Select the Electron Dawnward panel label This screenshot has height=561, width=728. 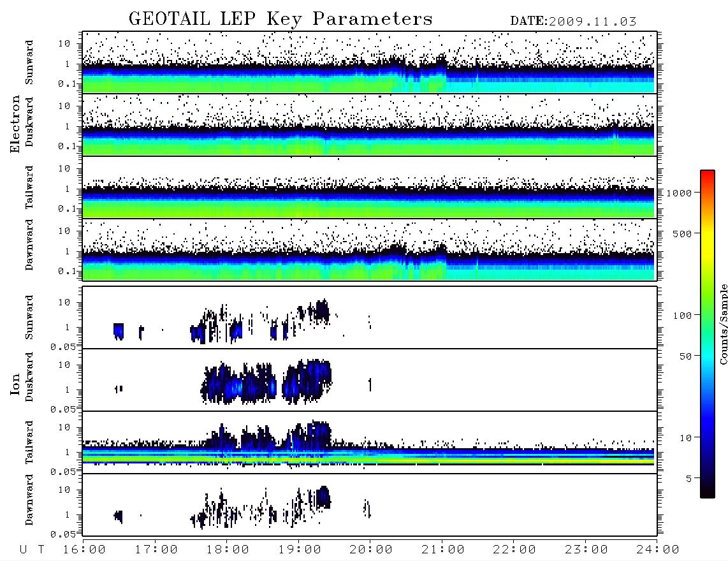point(29,245)
